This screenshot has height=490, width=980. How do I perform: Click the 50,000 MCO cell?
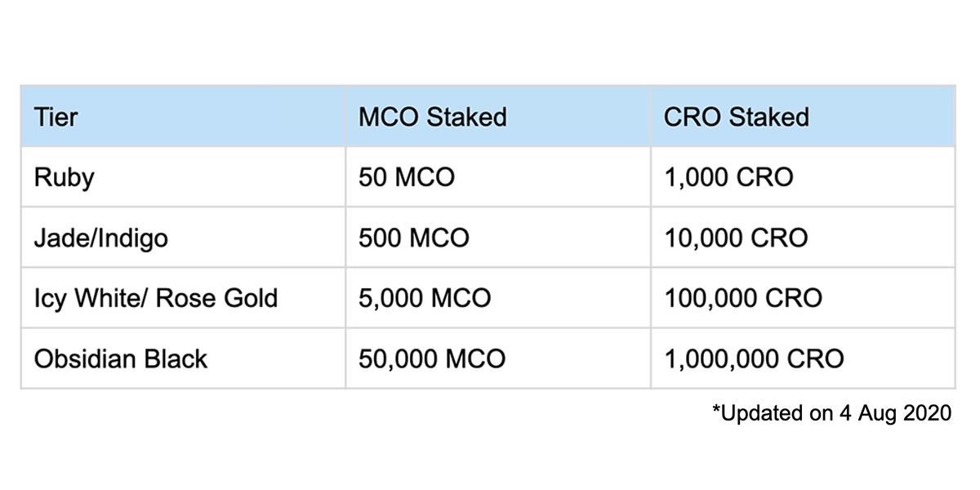[x=432, y=359]
